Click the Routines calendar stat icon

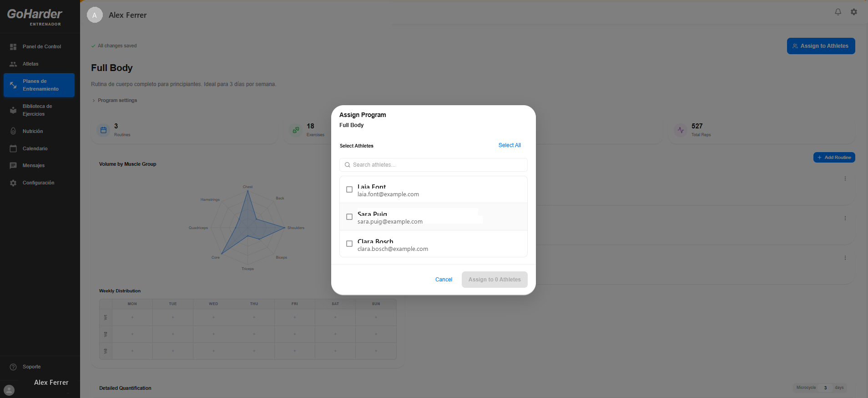(x=103, y=130)
